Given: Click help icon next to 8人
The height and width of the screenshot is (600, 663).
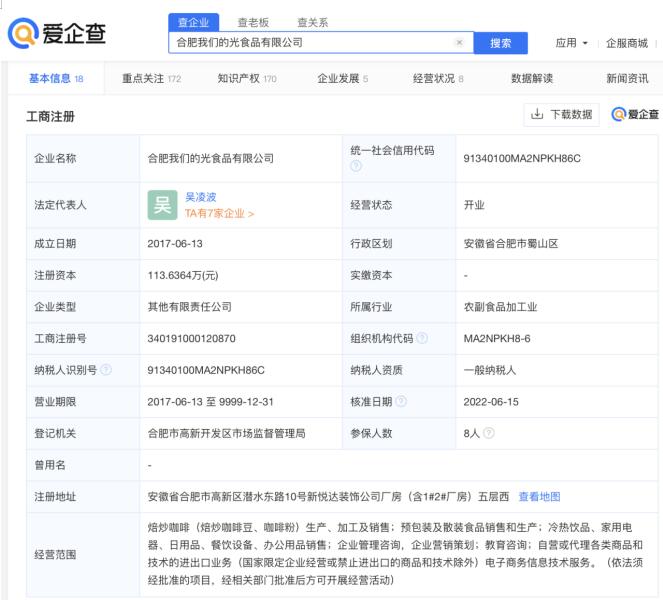Looking at the screenshot, I should tap(489, 434).
